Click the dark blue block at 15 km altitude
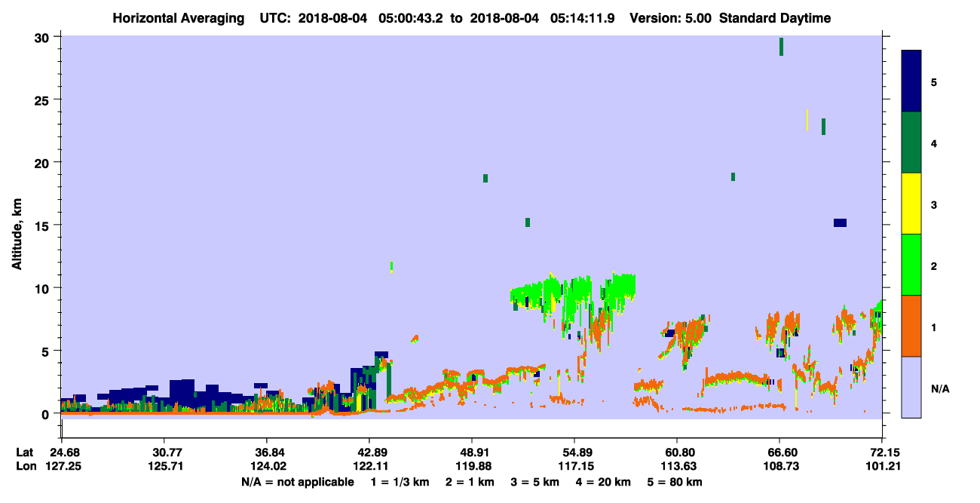 click(x=840, y=222)
